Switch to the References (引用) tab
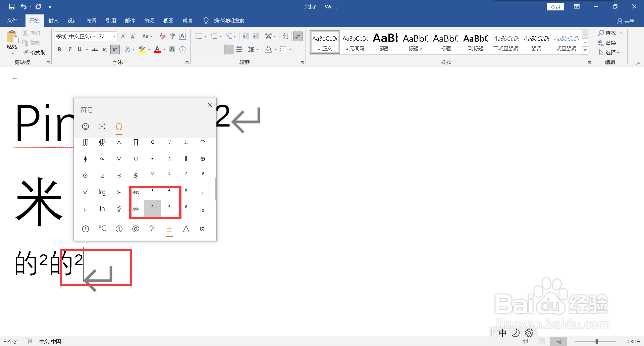This screenshot has height=346, width=644. [x=111, y=20]
